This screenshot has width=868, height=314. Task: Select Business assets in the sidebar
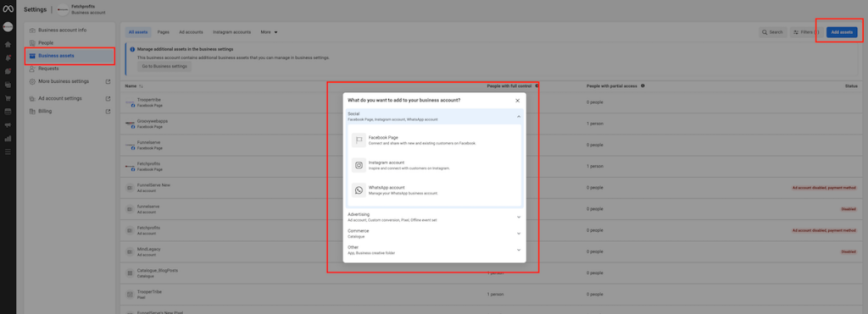[x=70, y=56]
